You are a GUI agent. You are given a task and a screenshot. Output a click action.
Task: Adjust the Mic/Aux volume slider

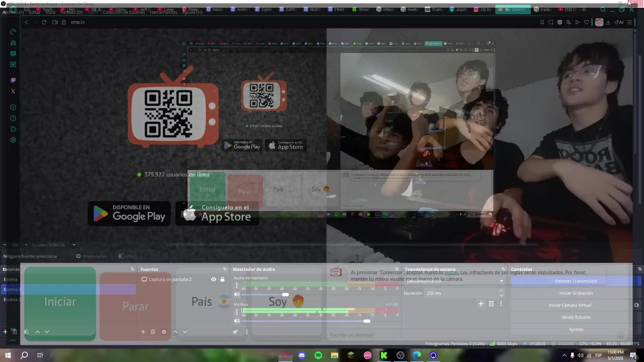(x=367, y=321)
